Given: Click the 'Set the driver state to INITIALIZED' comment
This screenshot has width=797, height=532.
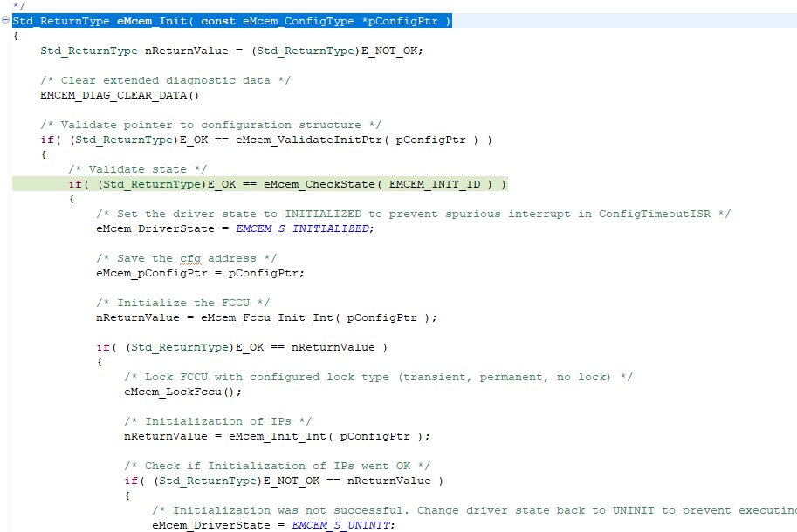Looking at the screenshot, I should tap(413, 215).
